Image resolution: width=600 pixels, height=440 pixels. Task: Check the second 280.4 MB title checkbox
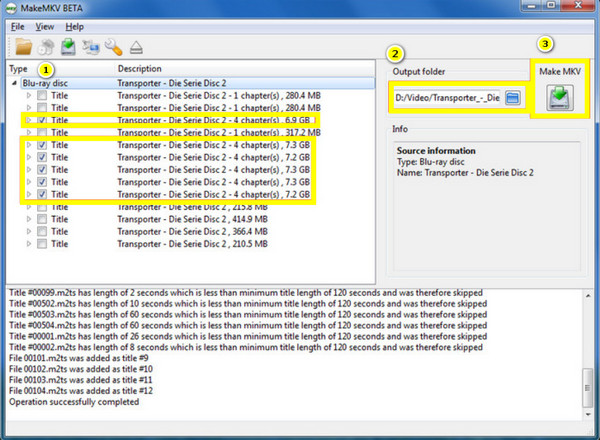coord(42,108)
